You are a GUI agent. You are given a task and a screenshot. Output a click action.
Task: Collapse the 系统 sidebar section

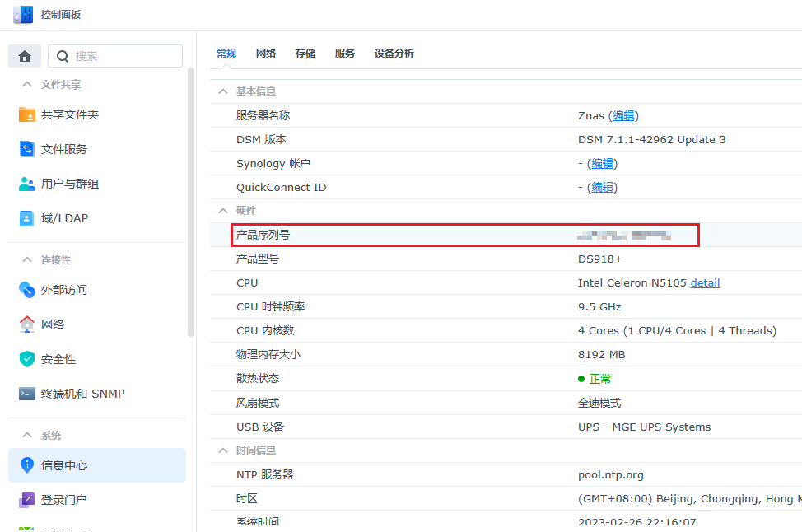tap(27, 436)
